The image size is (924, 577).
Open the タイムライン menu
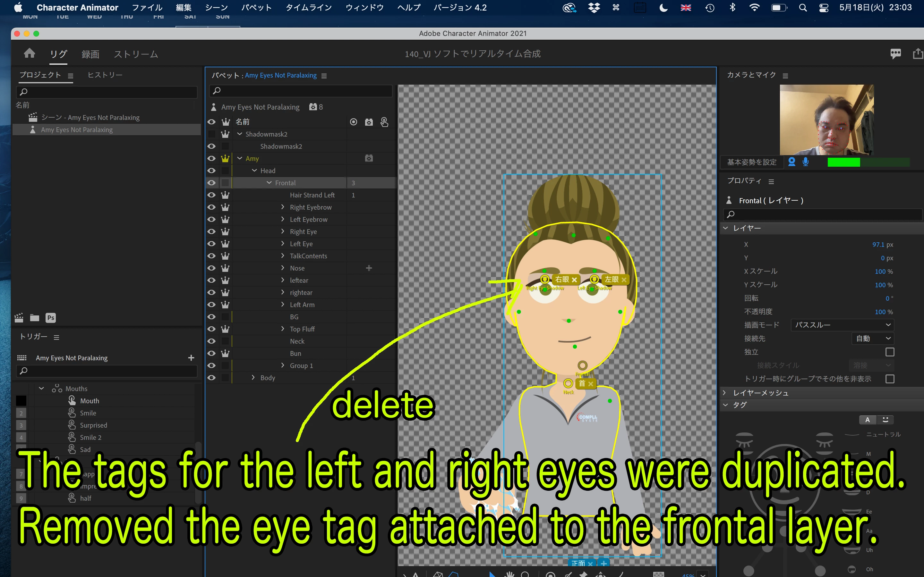click(x=309, y=7)
